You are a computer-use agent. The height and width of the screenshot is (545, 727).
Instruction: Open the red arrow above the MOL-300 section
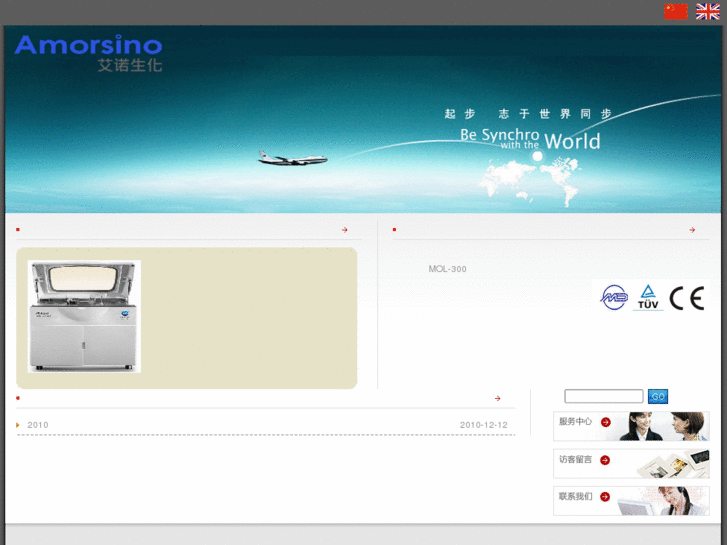click(692, 230)
